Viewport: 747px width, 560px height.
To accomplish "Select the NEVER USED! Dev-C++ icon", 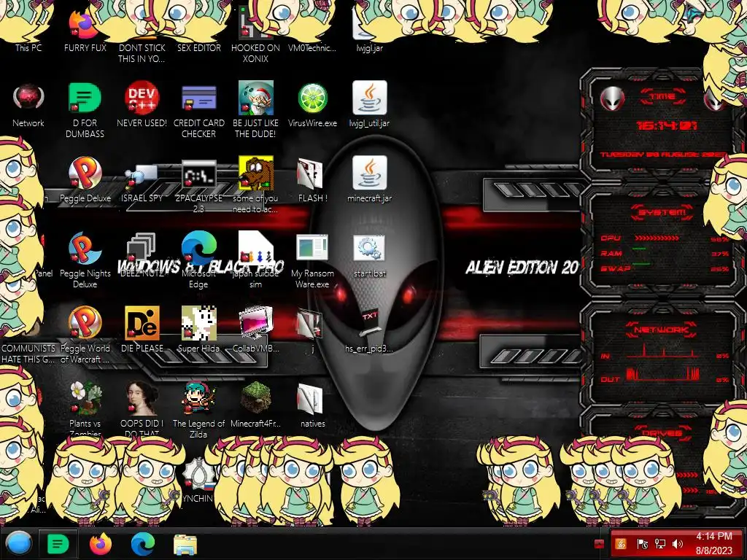I will click(x=142, y=105).
